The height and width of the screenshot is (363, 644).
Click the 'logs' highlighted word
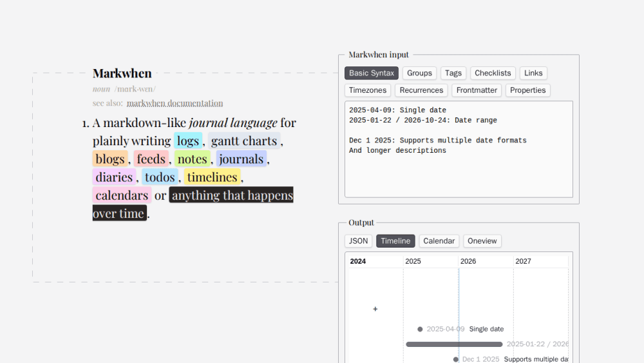(x=187, y=141)
